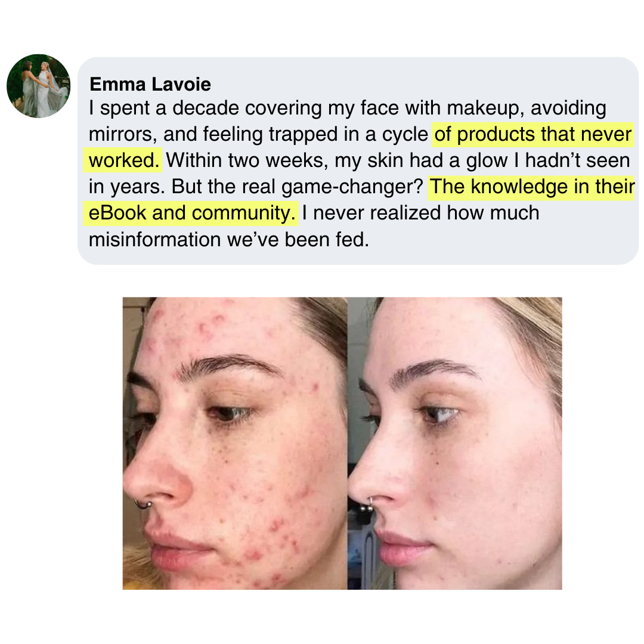Screen dimensions: 644x644
Task: Select highlighted 'eBook and community.' phrase
Action: point(191,213)
